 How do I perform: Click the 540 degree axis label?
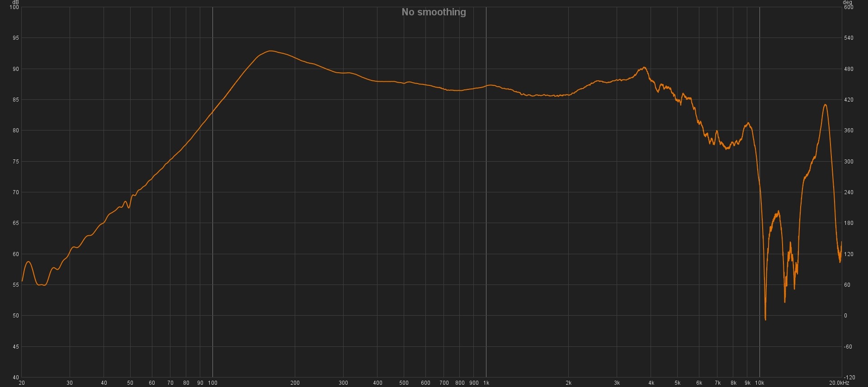849,38
